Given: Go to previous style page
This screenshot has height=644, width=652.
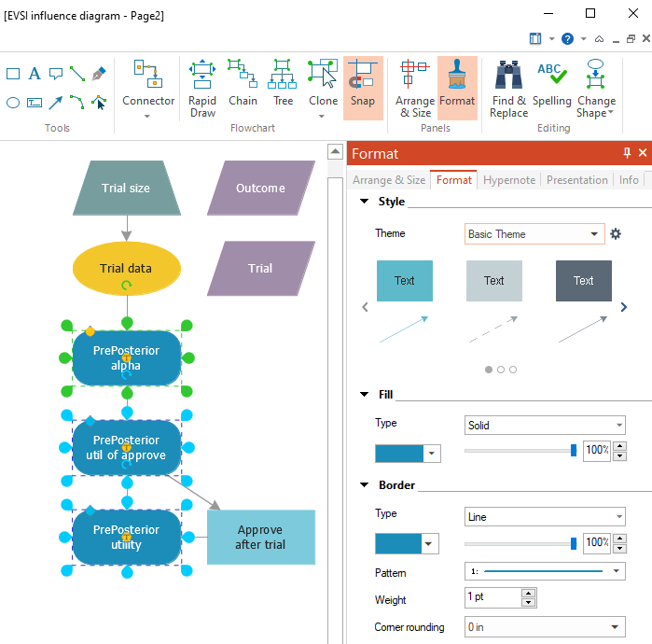Looking at the screenshot, I should [365, 307].
